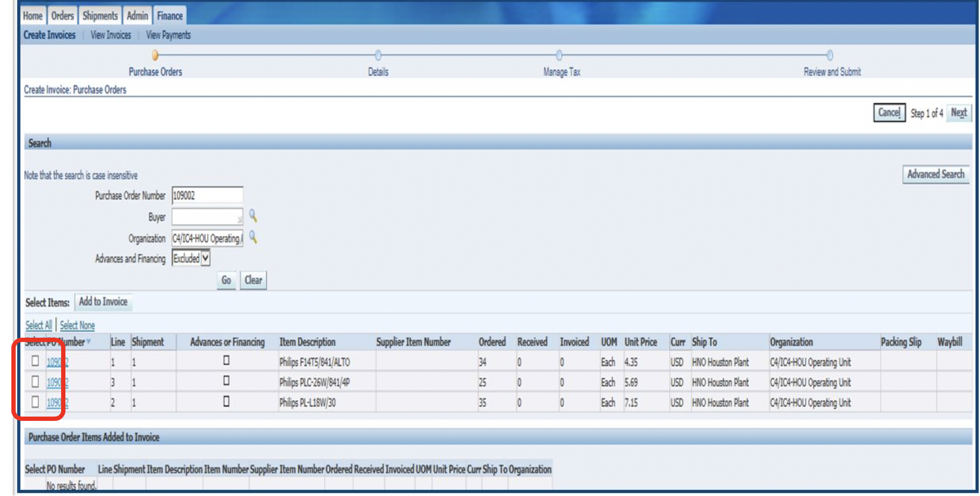
Task: Open PO number link in line 2 row
Action: click(57, 403)
